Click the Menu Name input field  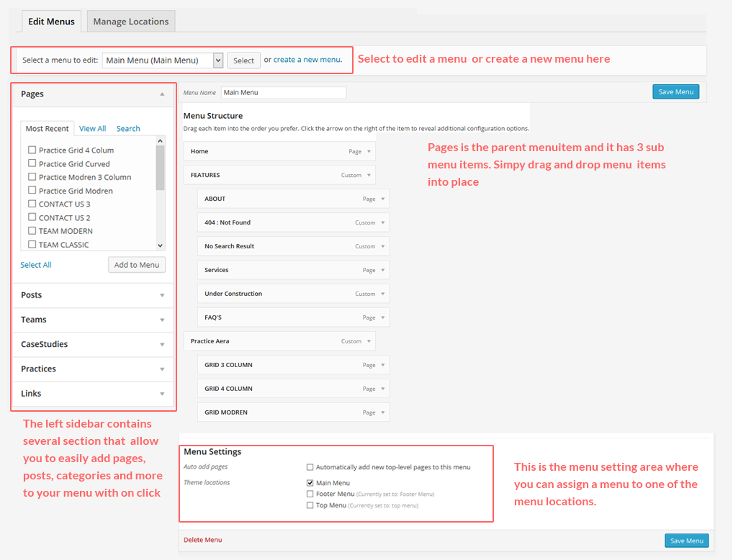click(x=283, y=93)
